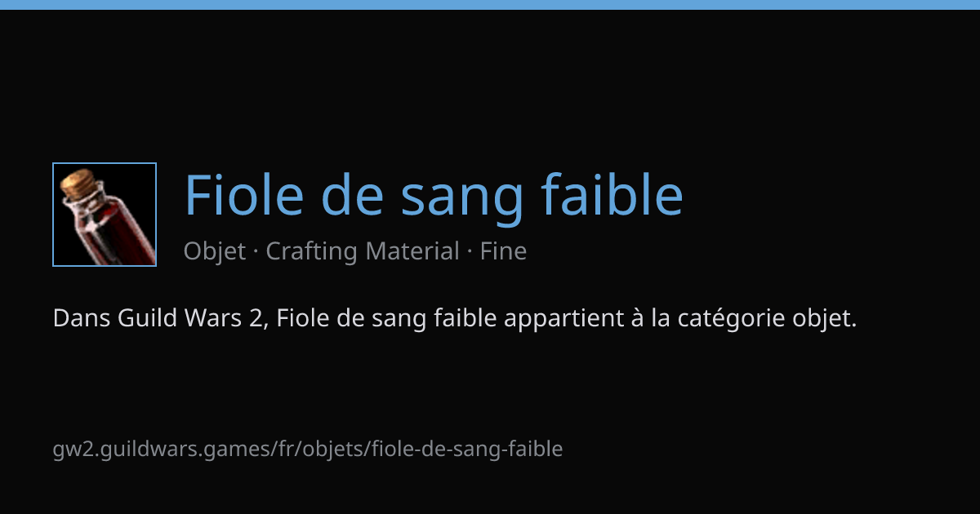Click the blue bar along the top

(490, 4)
